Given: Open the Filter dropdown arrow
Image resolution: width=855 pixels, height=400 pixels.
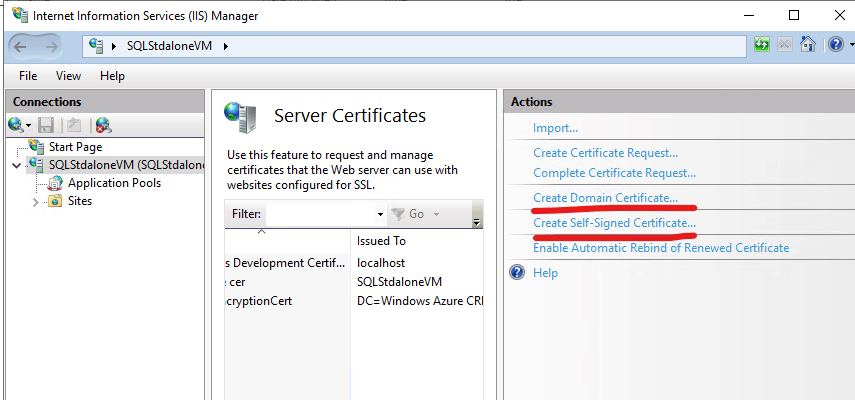Looking at the screenshot, I should (x=380, y=215).
